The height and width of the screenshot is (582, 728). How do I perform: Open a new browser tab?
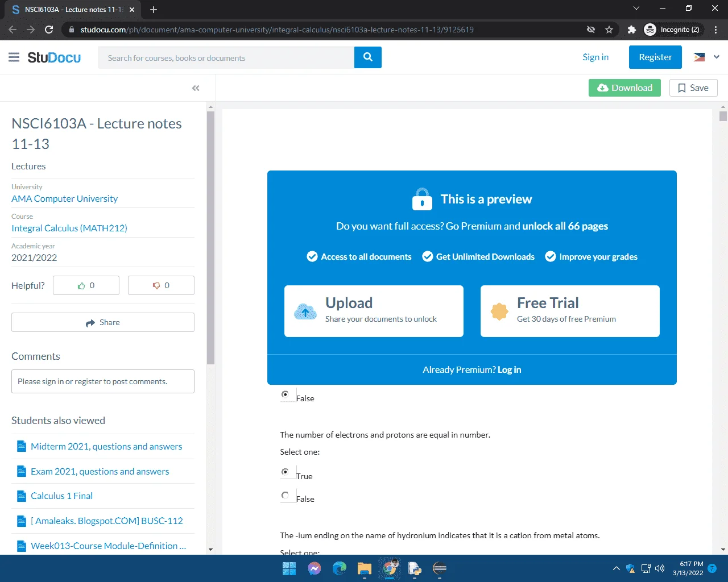coord(154,10)
